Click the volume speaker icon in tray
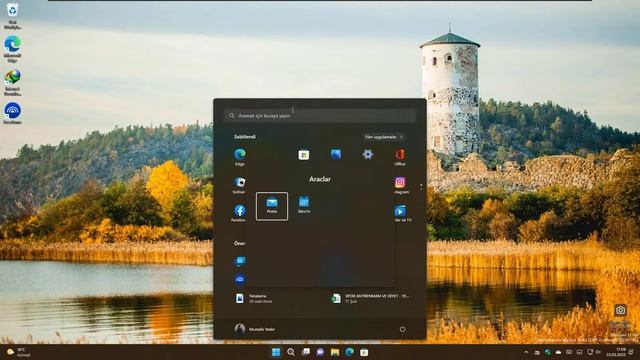Image resolution: width=640 pixels, height=360 pixels. [x=598, y=352]
